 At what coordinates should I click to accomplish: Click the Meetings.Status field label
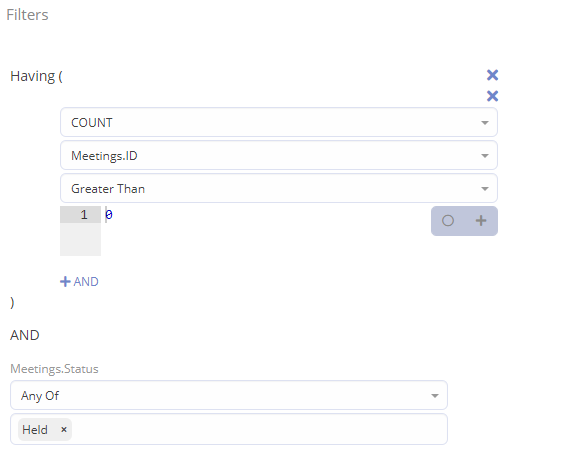click(x=54, y=369)
